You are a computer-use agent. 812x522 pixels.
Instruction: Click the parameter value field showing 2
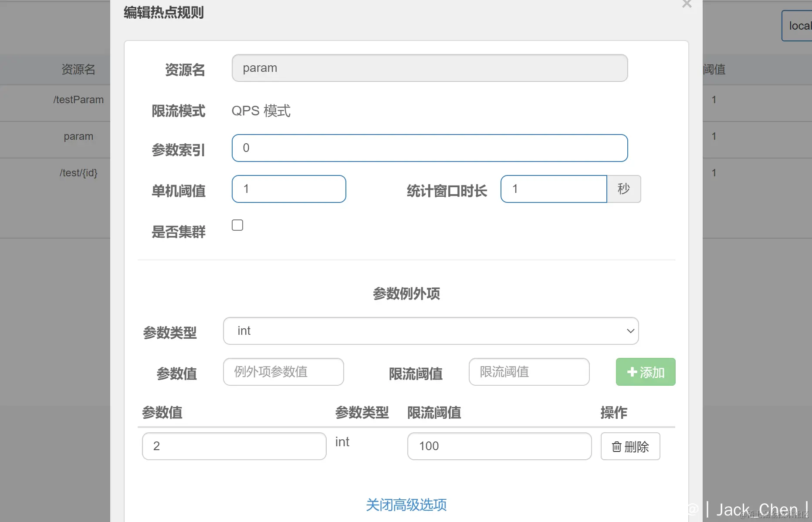(234, 446)
